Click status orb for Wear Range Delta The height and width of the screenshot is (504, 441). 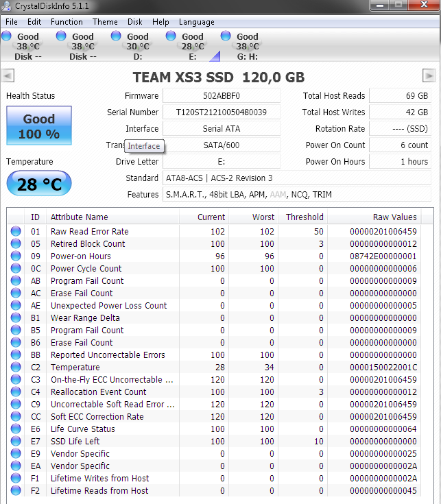coord(16,317)
